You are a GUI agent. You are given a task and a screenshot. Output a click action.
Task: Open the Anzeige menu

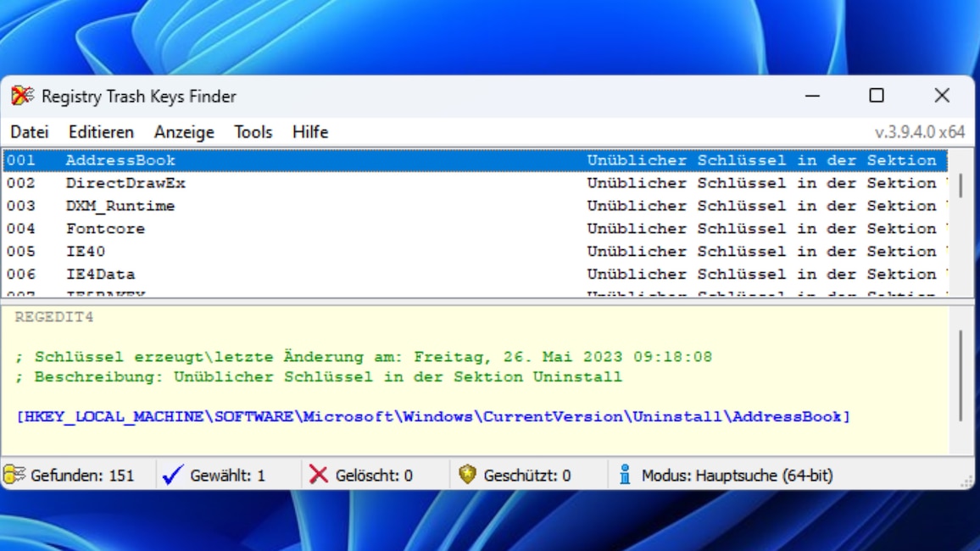(x=184, y=132)
